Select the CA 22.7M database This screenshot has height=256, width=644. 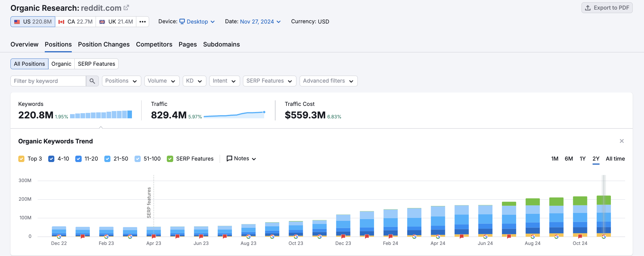point(75,22)
